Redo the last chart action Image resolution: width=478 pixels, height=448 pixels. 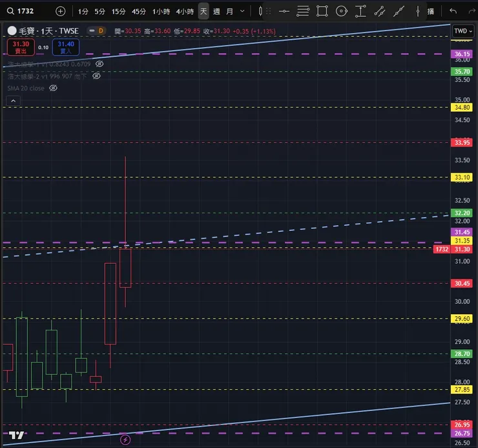pos(472,11)
